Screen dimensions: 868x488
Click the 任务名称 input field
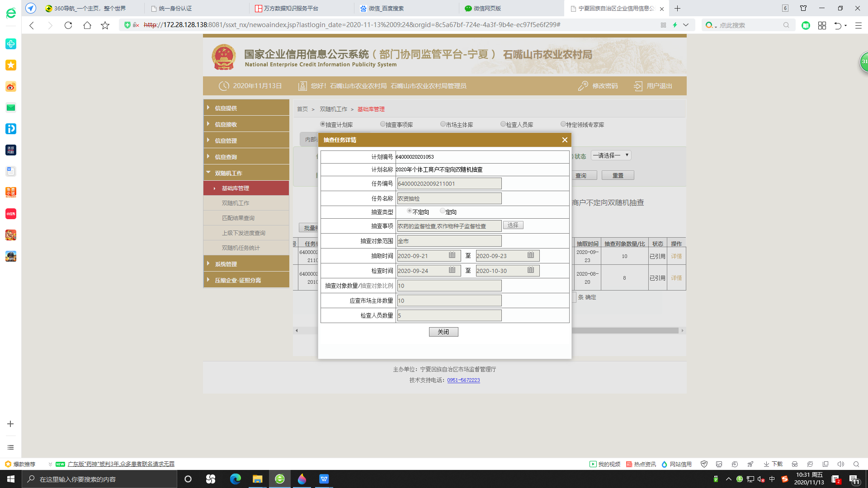coord(449,198)
